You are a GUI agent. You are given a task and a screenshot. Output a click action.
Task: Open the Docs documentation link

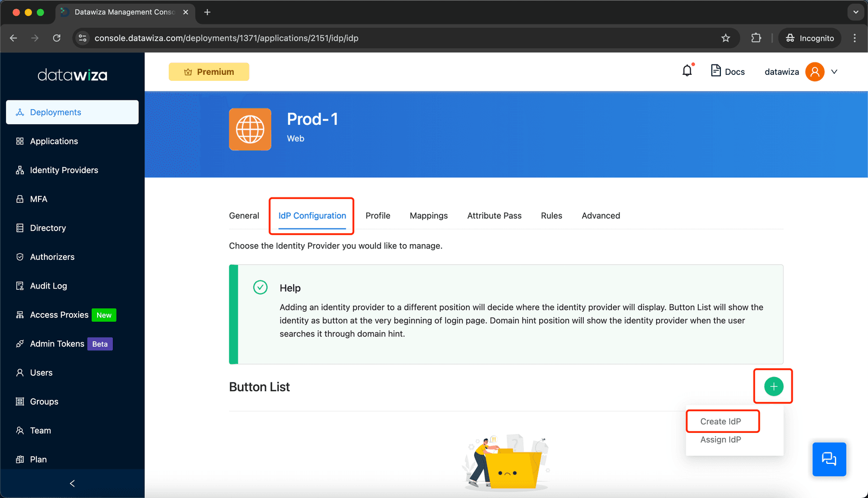(x=727, y=71)
